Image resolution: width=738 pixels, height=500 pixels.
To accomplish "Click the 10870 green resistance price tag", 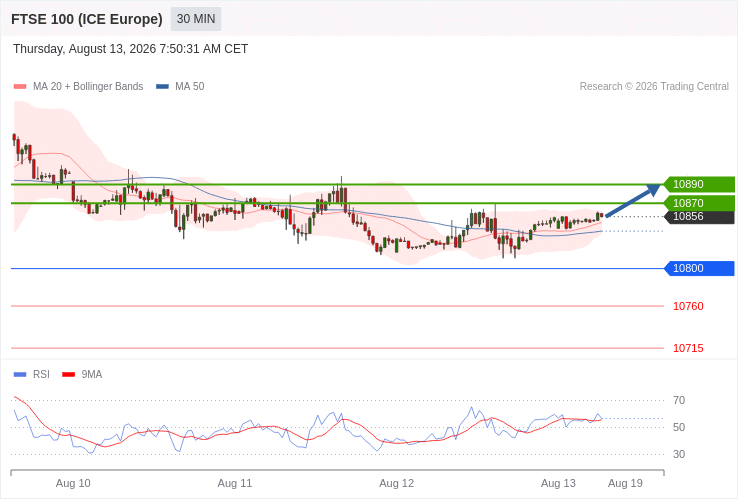I will 699,203.
